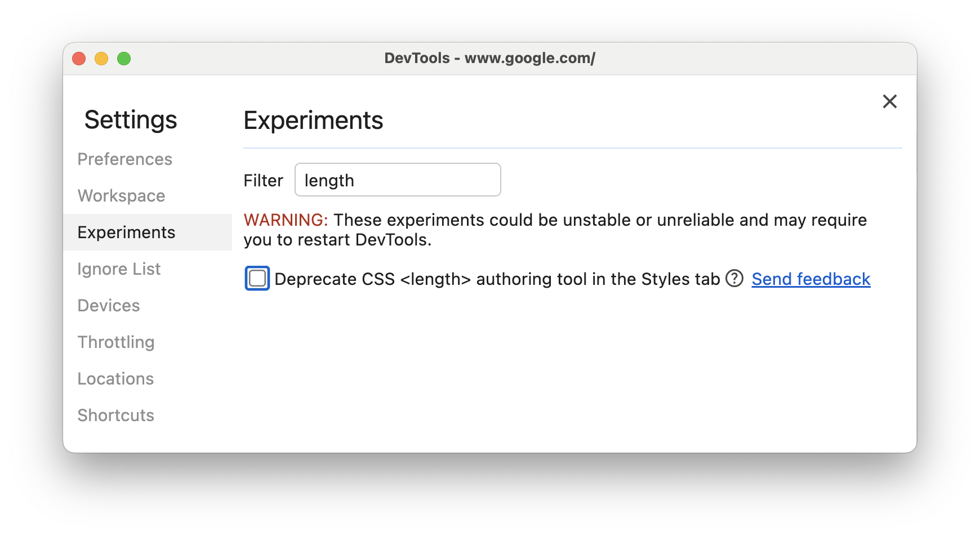Select the Locations settings section

coord(115,378)
